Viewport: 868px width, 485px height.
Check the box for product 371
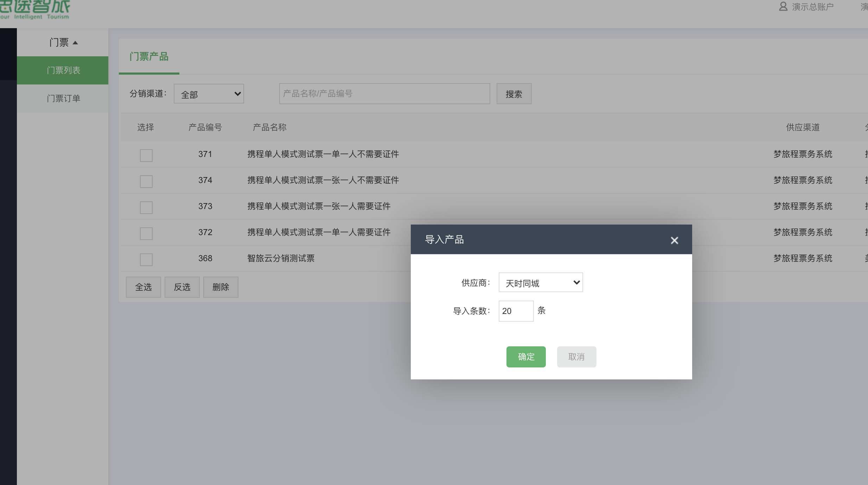[146, 155]
